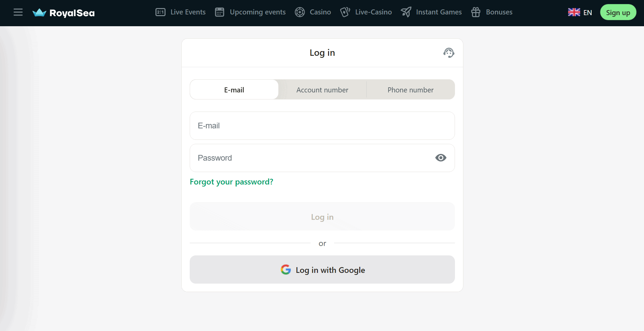Click the Upcoming events calendar icon
Image resolution: width=644 pixels, height=331 pixels.
pos(220,12)
